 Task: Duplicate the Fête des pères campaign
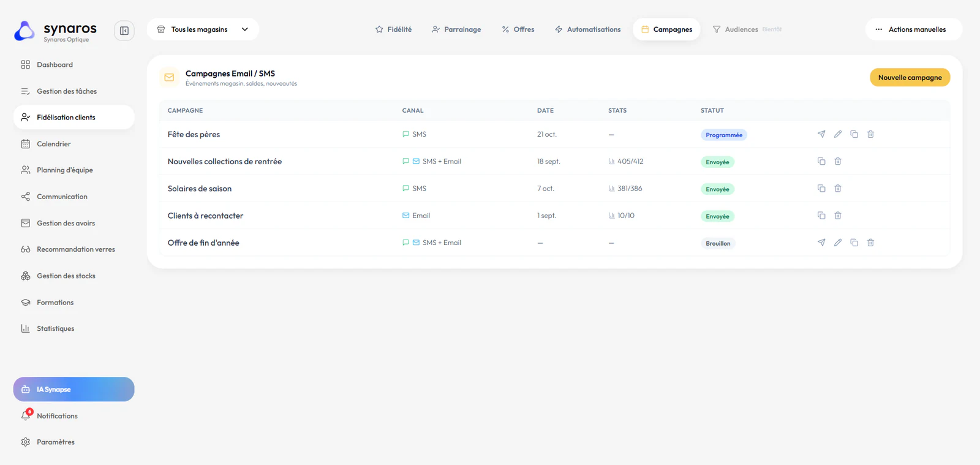pyautogui.click(x=854, y=134)
